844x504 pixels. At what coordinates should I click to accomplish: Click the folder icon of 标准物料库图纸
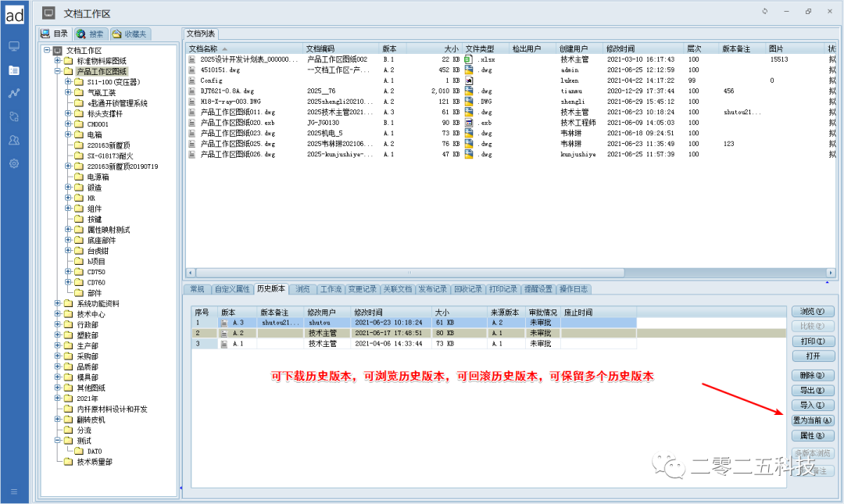pos(68,61)
